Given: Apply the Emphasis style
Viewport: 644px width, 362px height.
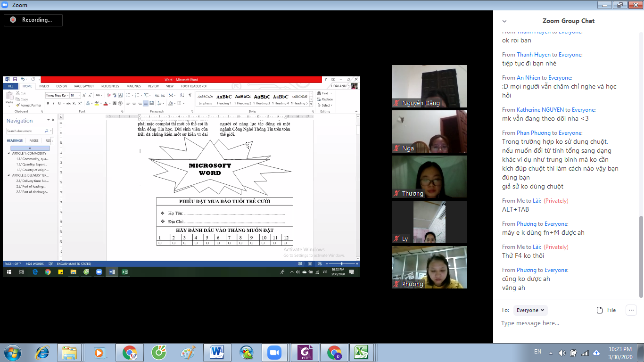Looking at the screenshot, I should click(x=205, y=99).
